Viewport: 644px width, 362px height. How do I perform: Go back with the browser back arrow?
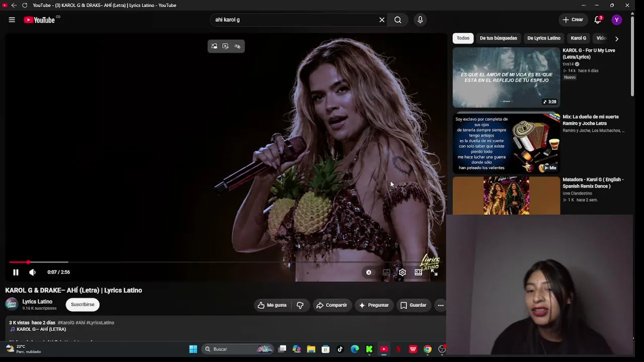point(14,5)
